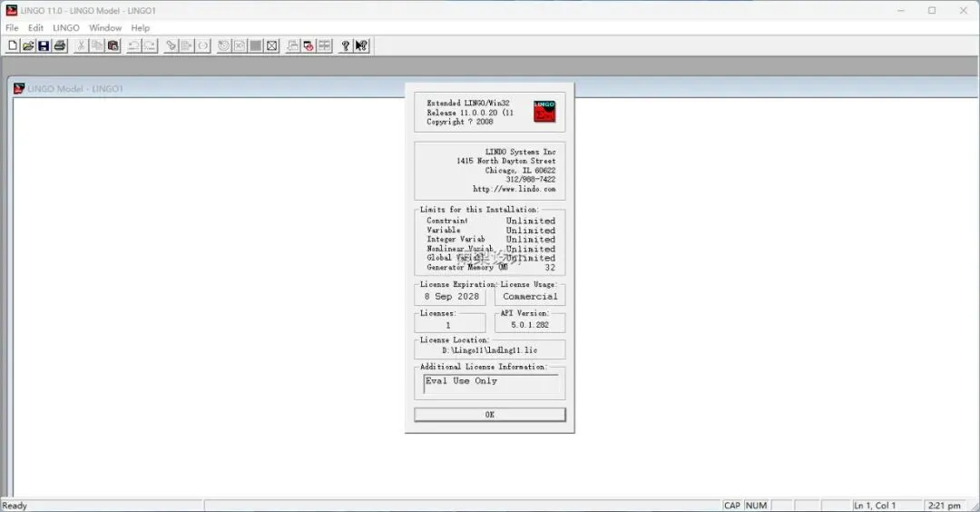Click the http://www.lindo.com address
The image size is (980, 512).
pyautogui.click(x=514, y=189)
